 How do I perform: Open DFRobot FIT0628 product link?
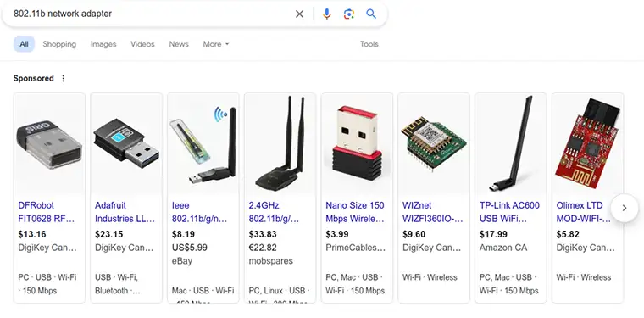click(x=47, y=212)
